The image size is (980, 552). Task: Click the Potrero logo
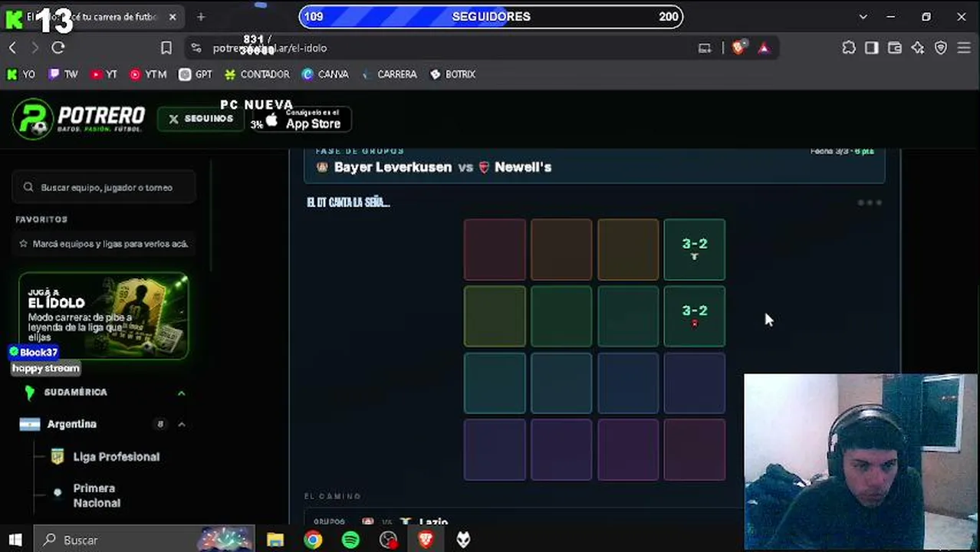(78, 119)
